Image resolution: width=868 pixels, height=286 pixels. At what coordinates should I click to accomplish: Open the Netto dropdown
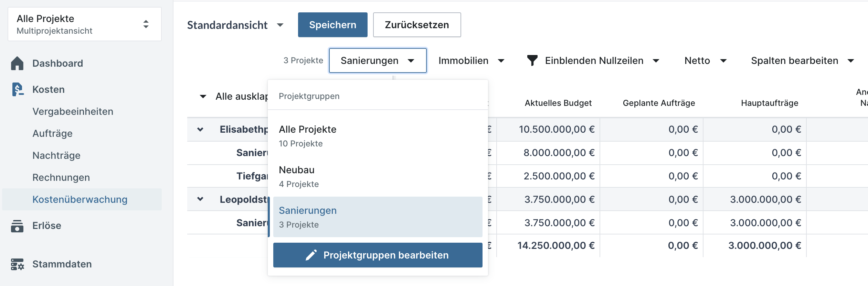point(706,61)
